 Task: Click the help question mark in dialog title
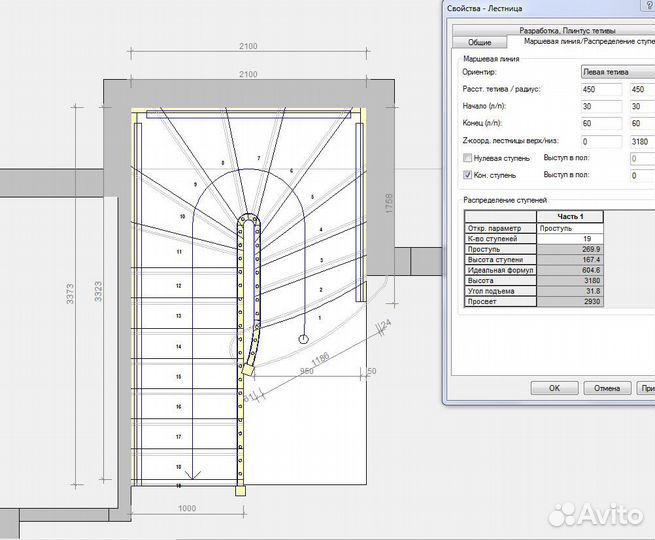[646, 7]
